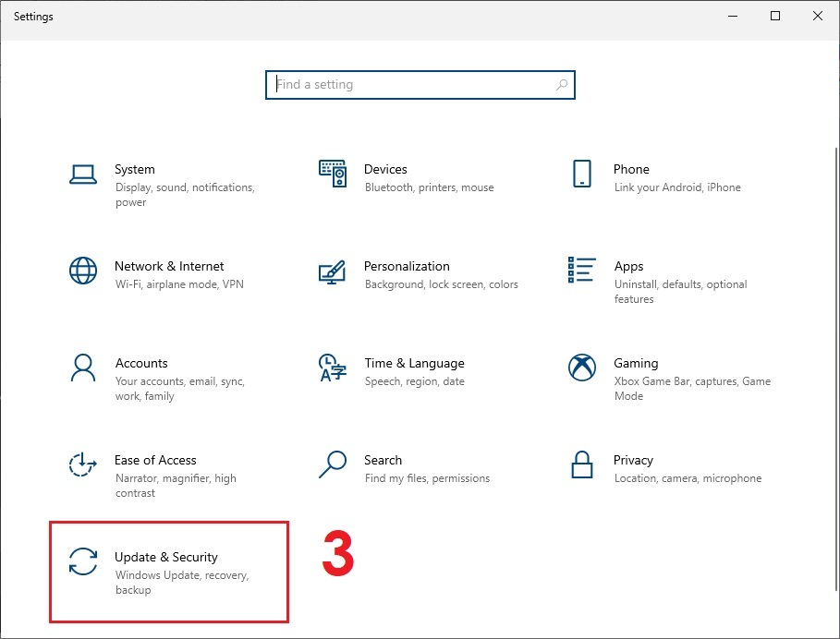The image size is (840, 639).
Task: Click the search magnifier in the search field
Action: pyautogui.click(x=562, y=84)
